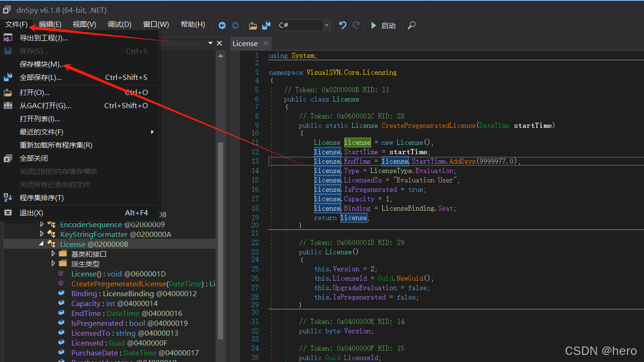Select License @0200000B class
Image resolution: width=644 pixels, height=362 pixels.
pos(94,244)
